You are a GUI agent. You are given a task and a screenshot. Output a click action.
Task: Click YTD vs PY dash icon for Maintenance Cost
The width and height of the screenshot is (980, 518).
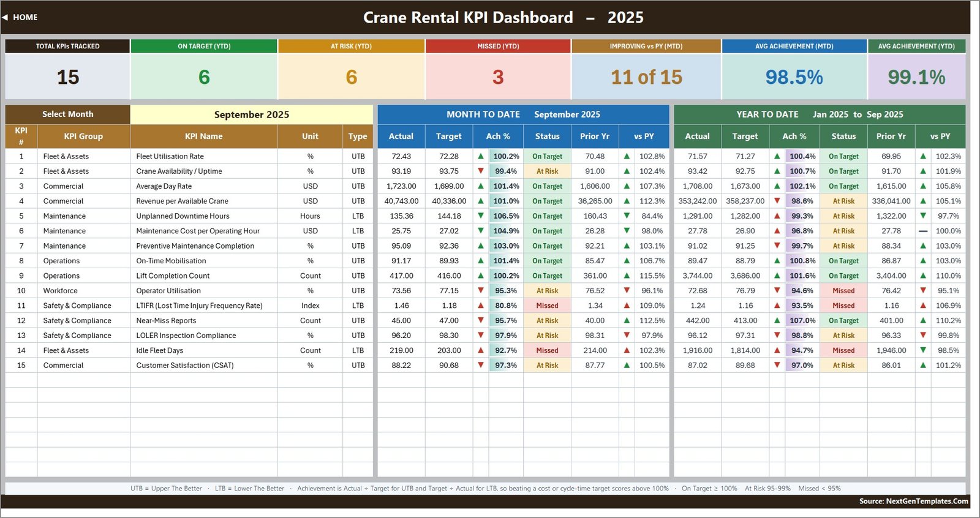[923, 231]
